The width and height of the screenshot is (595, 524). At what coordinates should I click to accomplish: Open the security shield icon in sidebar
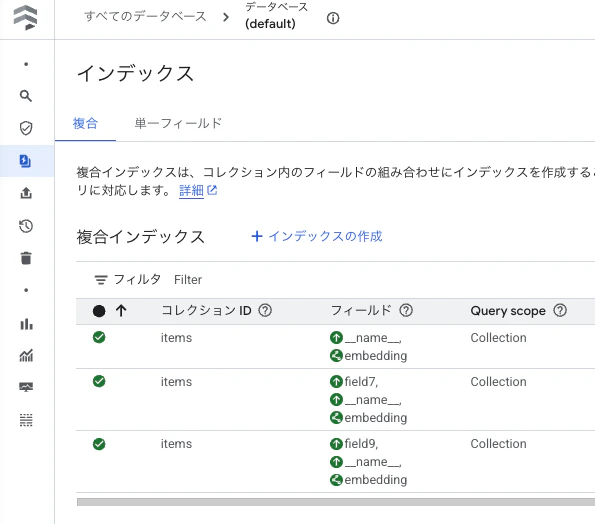click(x=26, y=128)
